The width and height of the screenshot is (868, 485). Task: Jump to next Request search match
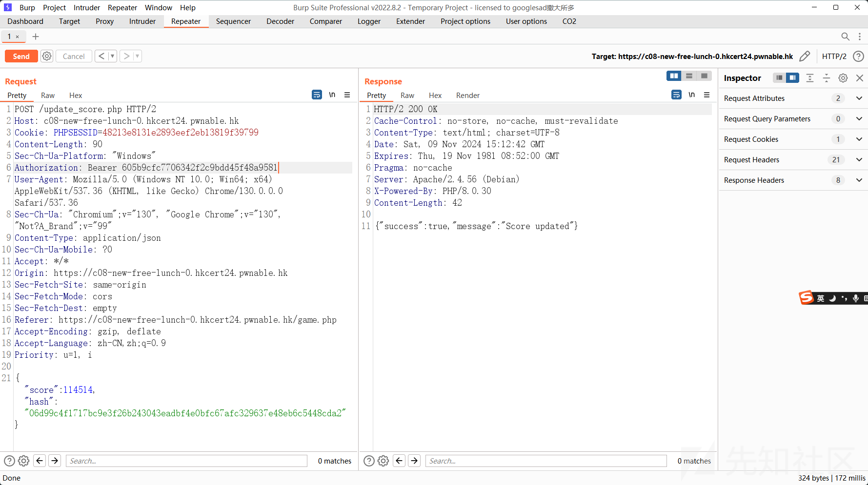[55, 461]
